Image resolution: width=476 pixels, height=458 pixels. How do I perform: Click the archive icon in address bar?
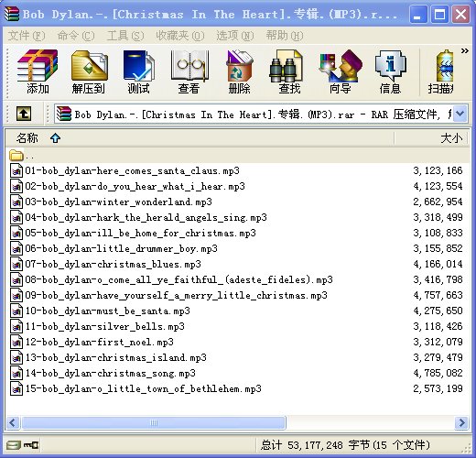[x=64, y=114]
